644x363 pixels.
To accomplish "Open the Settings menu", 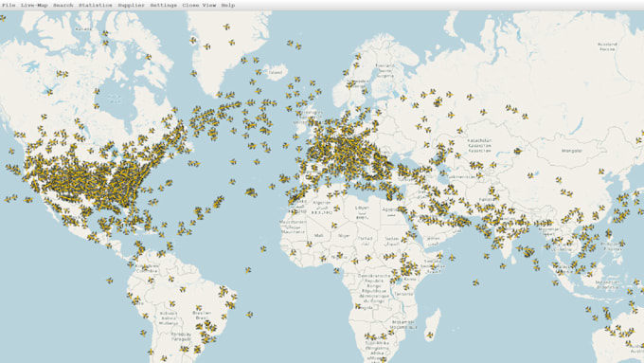I will (x=164, y=6).
